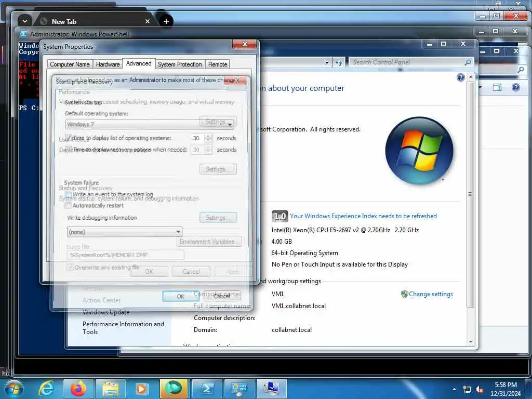Click OK in Startup and Recovery dialog
Image resolution: width=532 pixels, height=399 pixels.
180,296
